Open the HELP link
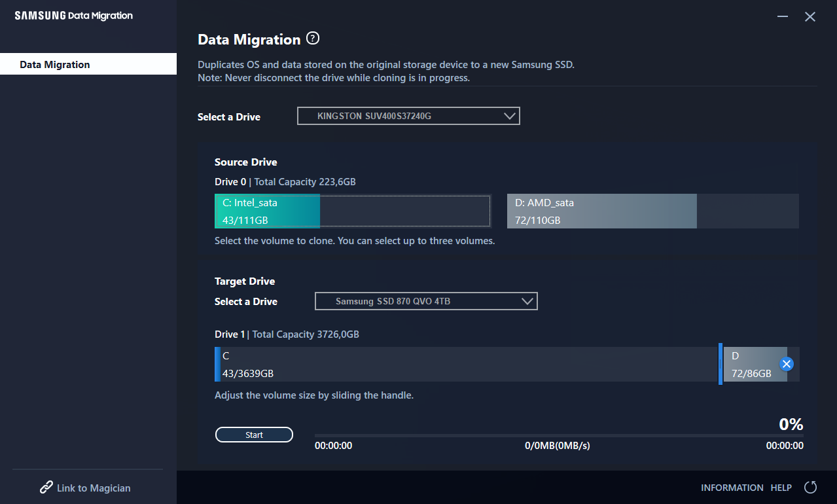837x504 pixels. click(781, 488)
